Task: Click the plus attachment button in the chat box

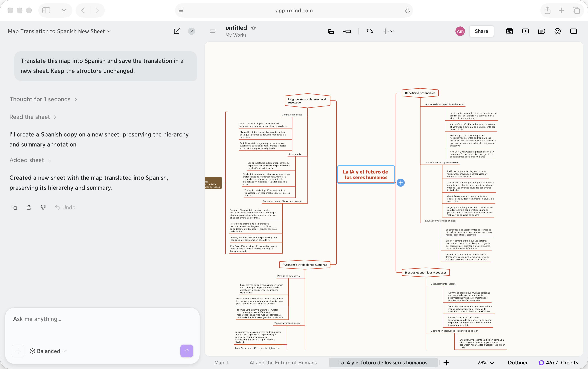Action: point(18,351)
